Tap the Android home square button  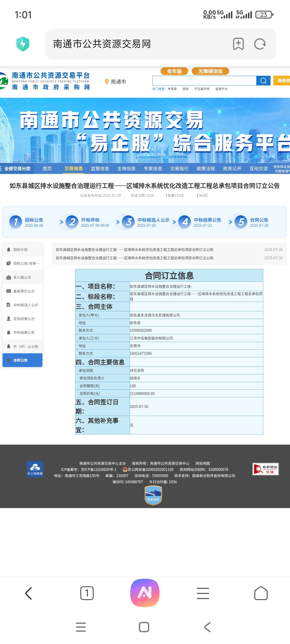pos(144,627)
